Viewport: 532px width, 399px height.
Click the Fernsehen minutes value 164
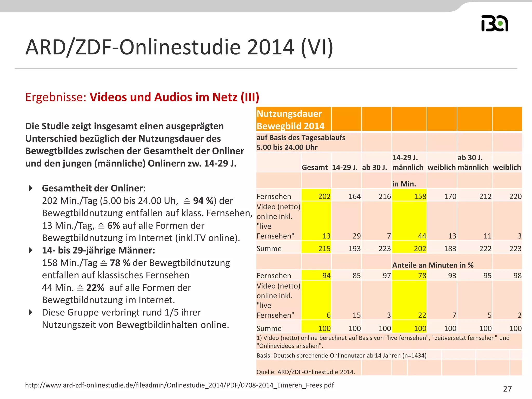tap(355, 196)
